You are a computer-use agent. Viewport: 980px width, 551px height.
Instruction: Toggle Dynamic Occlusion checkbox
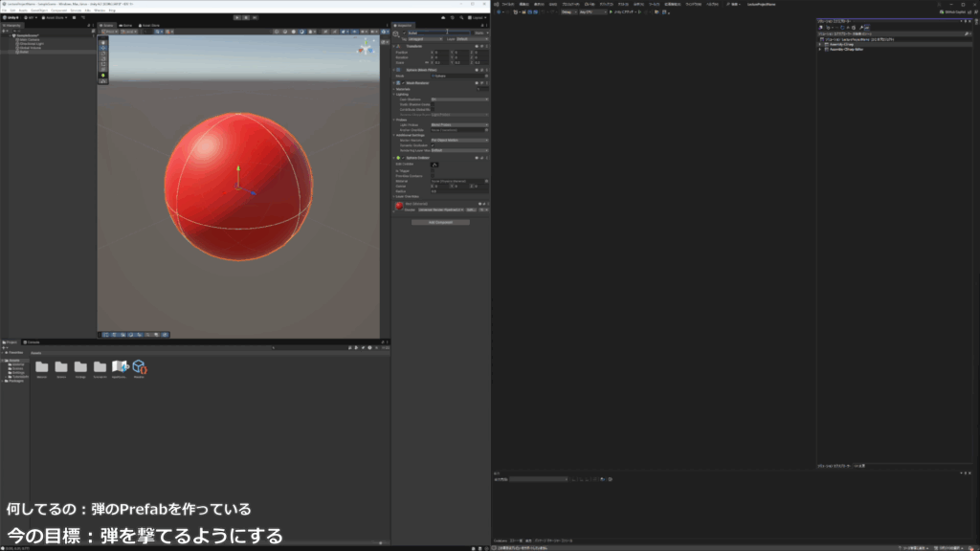click(x=433, y=145)
